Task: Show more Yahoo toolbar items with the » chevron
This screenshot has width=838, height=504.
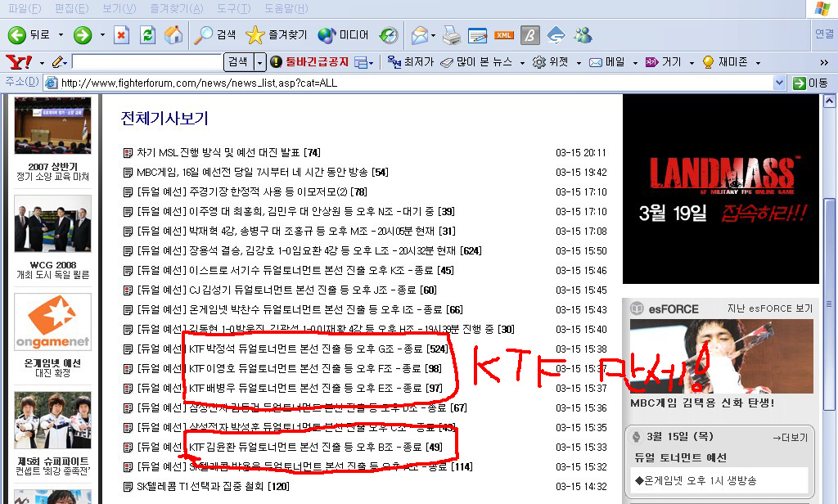Action: coord(823,63)
